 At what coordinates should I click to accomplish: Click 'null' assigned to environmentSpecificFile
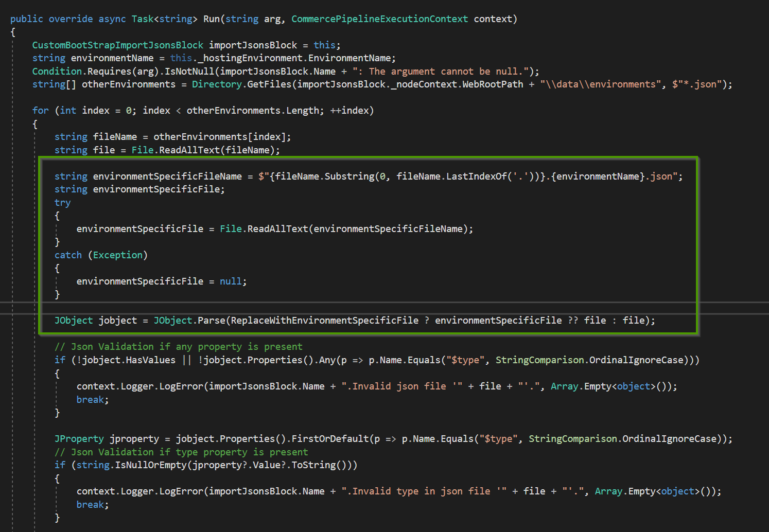pos(231,281)
